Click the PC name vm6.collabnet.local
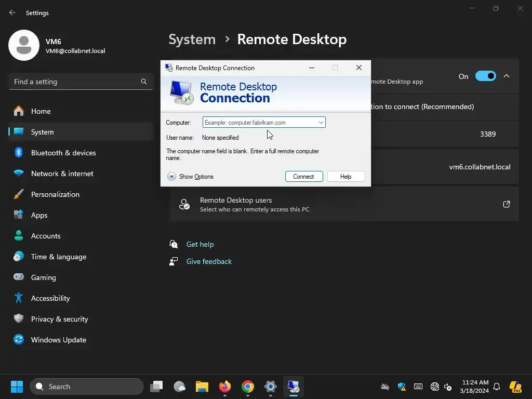 point(480,167)
